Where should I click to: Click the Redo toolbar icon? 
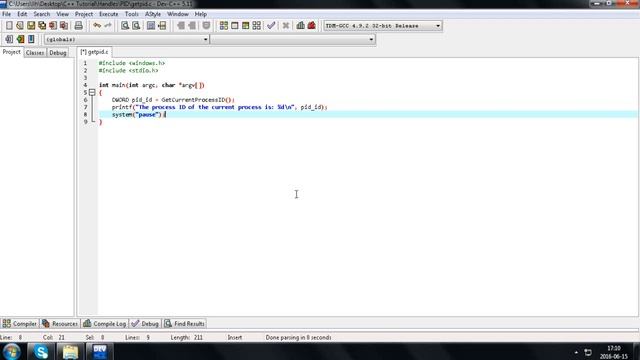[108, 26]
